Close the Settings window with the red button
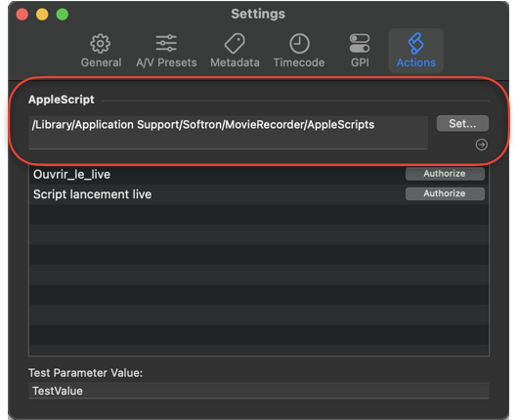Viewport: 518px width, 420px height. pos(22,15)
